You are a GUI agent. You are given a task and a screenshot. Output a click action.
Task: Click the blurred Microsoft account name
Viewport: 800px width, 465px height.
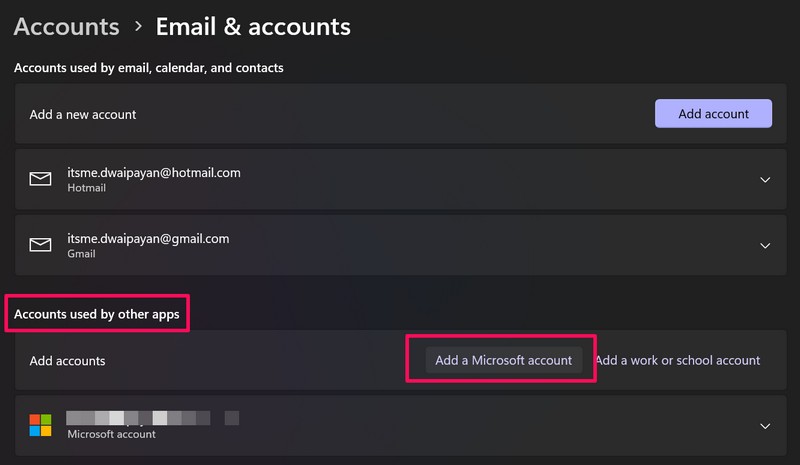point(152,417)
